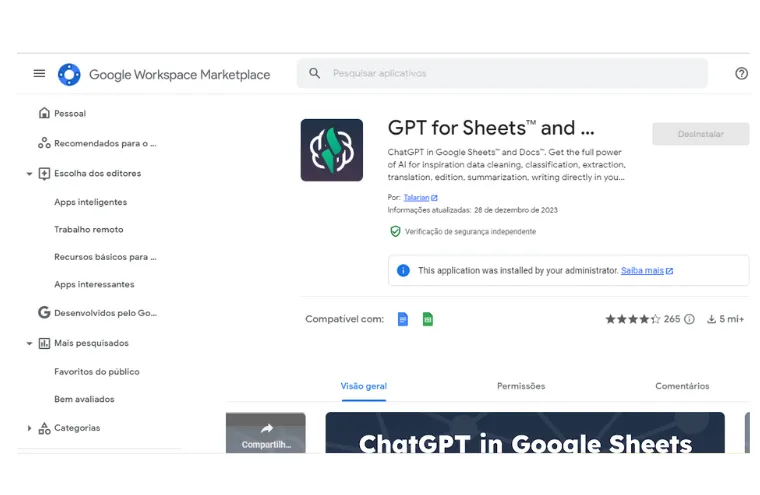Screen dimensions: 760x495
Task: Open Apps interessantes category
Action: pyautogui.click(x=94, y=285)
